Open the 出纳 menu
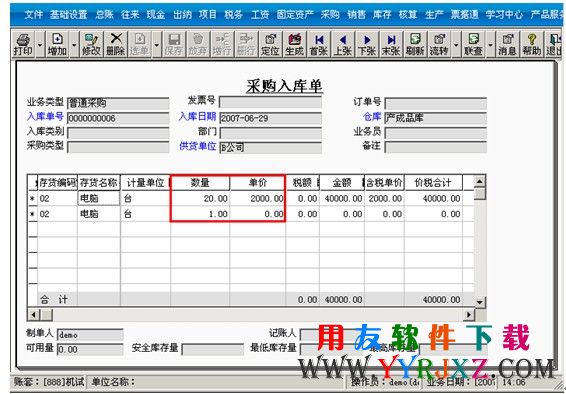The height and width of the screenshot is (394, 566). (x=182, y=14)
